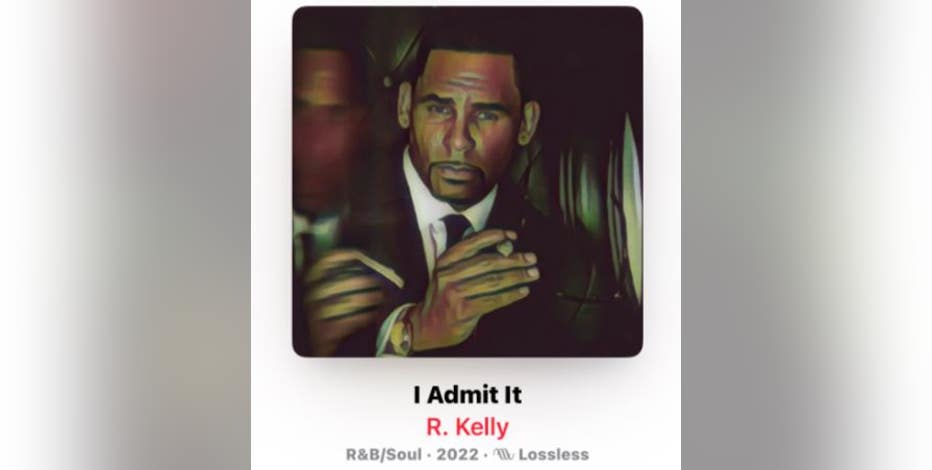Click the Lossless waveform icon
The height and width of the screenshot is (470, 932).
[x=503, y=455]
